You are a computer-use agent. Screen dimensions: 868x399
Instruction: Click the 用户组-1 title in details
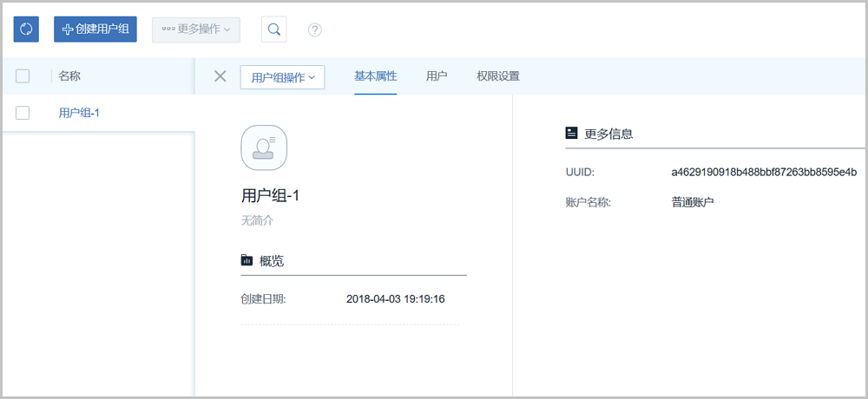[x=270, y=195]
